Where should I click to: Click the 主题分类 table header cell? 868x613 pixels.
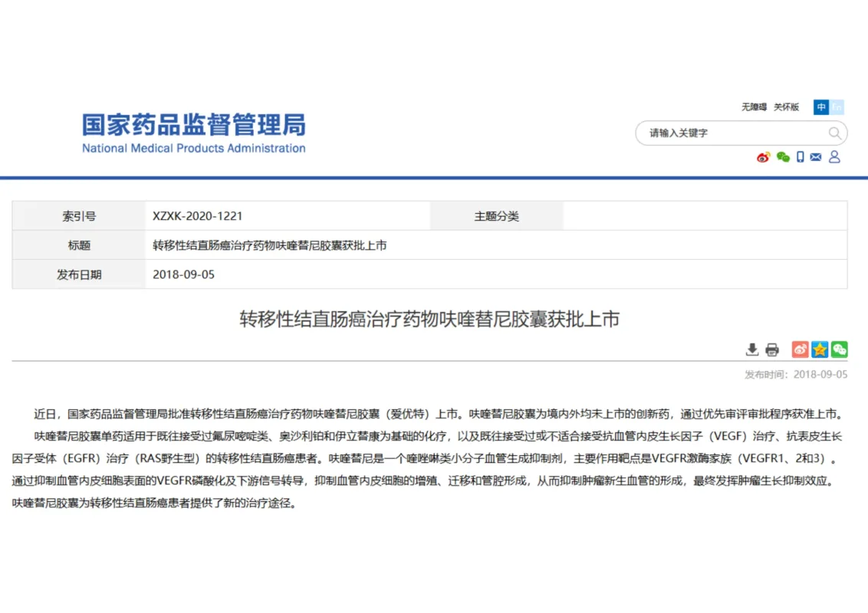point(496,216)
